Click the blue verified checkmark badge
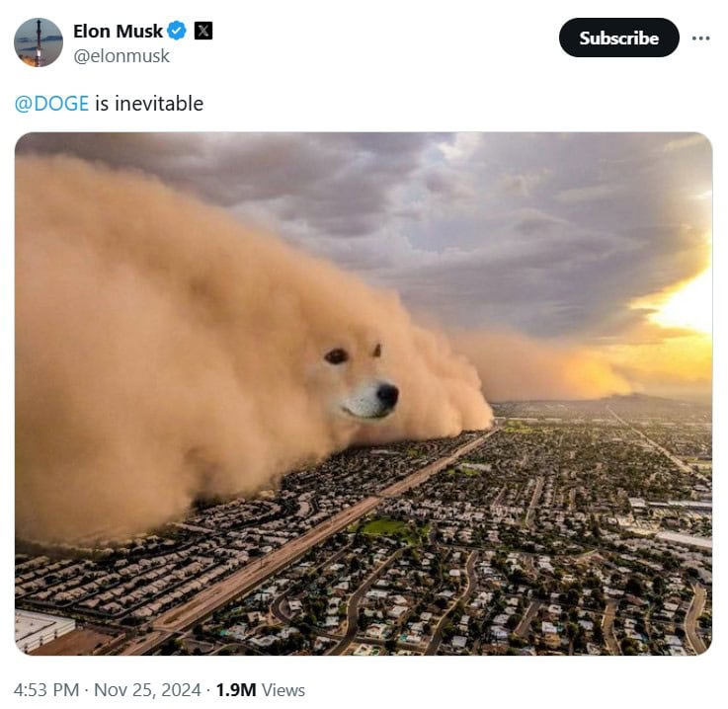Image resolution: width=728 pixels, height=709 pixels. (177, 31)
